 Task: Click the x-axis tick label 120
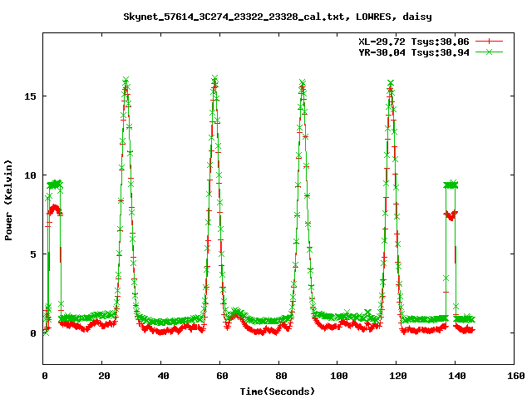click(x=398, y=376)
